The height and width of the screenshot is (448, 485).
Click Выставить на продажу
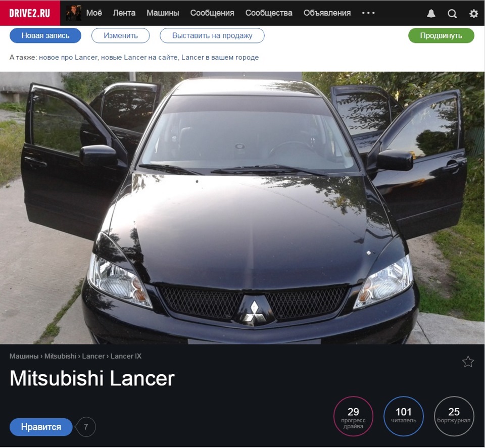coord(212,35)
